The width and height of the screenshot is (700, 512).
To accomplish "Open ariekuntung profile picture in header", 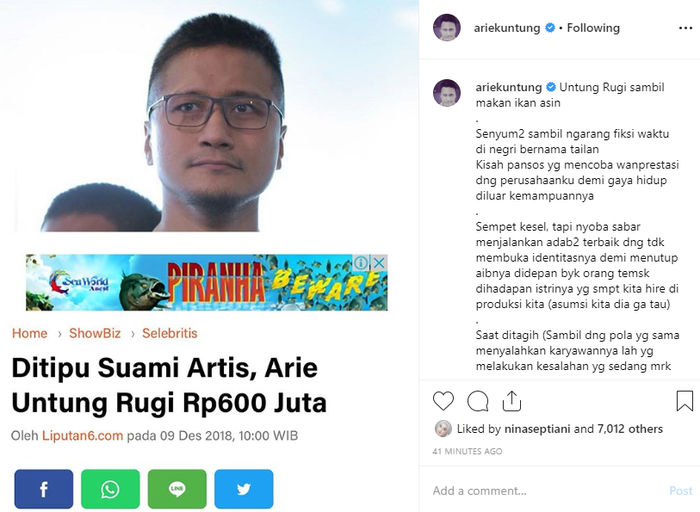I will [x=446, y=28].
